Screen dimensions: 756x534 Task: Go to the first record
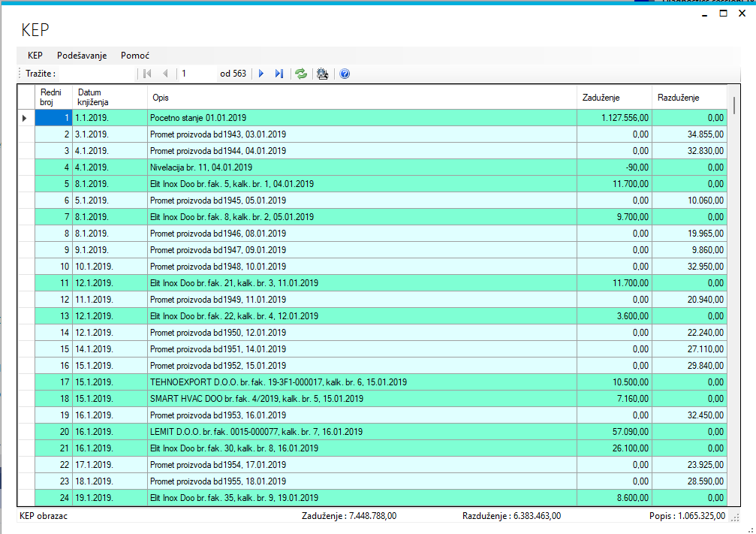147,74
